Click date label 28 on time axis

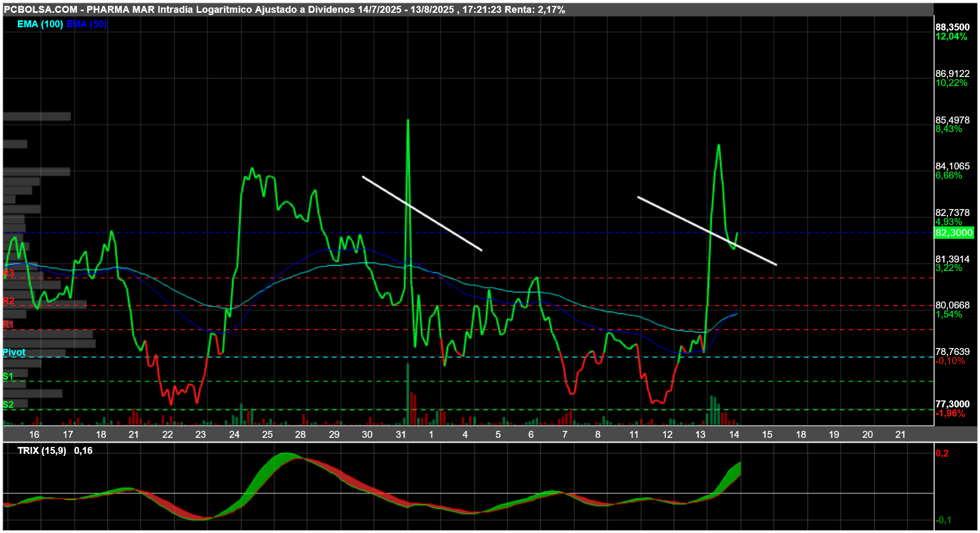(x=300, y=435)
